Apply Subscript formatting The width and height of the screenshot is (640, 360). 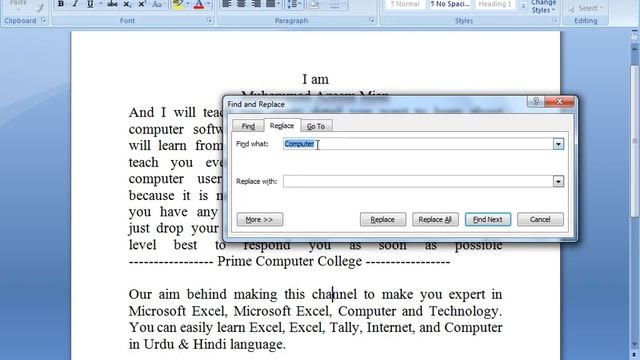click(127, 4)
